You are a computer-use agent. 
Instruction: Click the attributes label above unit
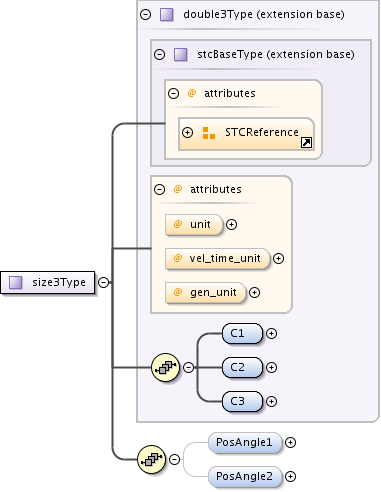[x=216, y=189]
